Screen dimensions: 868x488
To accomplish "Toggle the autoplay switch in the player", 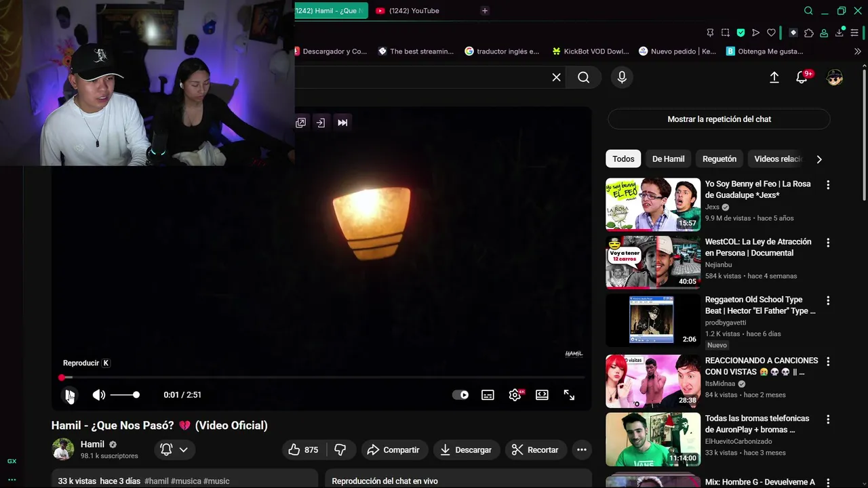I will click(x=460, y=395).
